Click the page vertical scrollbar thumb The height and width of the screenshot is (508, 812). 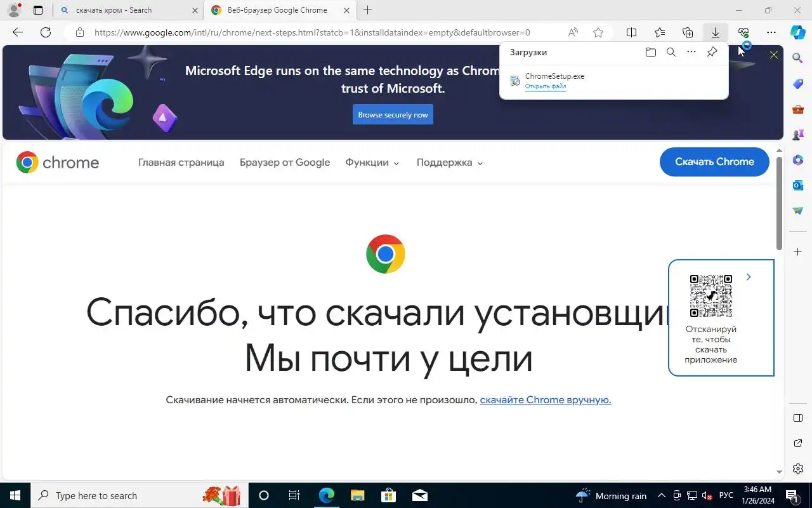780,203
